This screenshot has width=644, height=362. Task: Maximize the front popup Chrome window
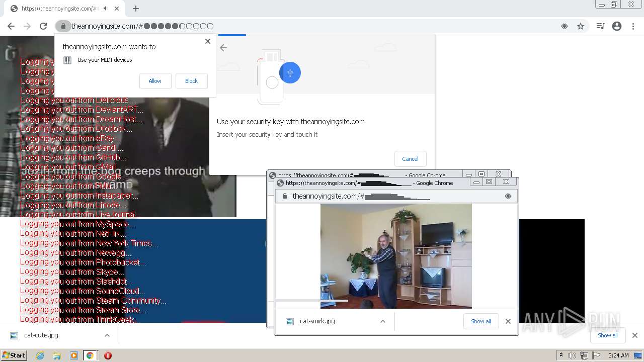489,182
